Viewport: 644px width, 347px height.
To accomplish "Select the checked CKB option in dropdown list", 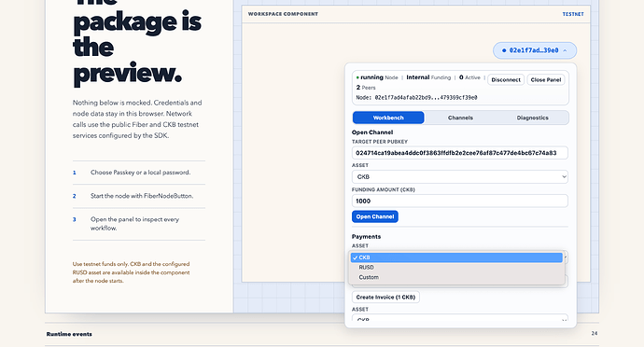I will [x=456, y=257].
